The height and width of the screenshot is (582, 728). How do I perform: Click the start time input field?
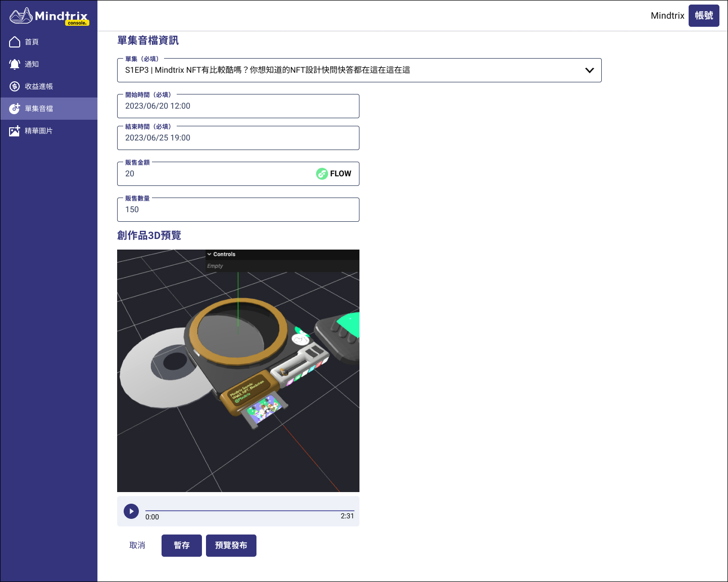(238, 106)
